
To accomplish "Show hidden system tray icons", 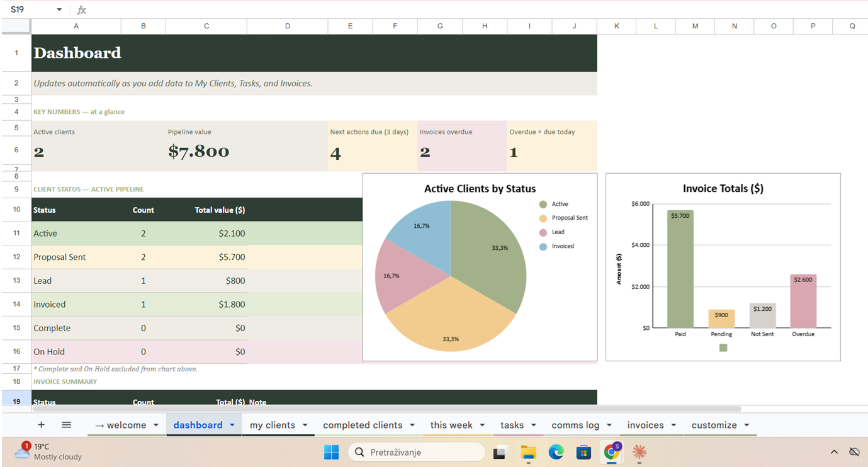I will [834, 452].
